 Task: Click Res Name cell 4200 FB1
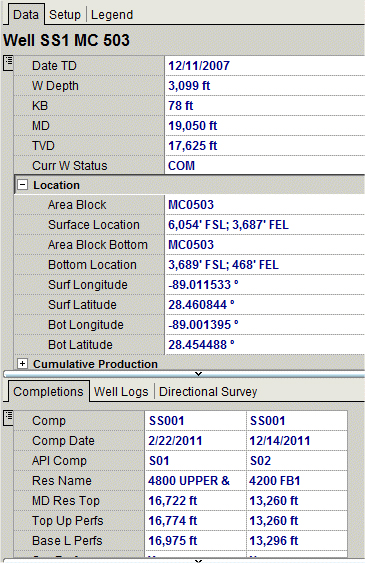coord(297,481)
